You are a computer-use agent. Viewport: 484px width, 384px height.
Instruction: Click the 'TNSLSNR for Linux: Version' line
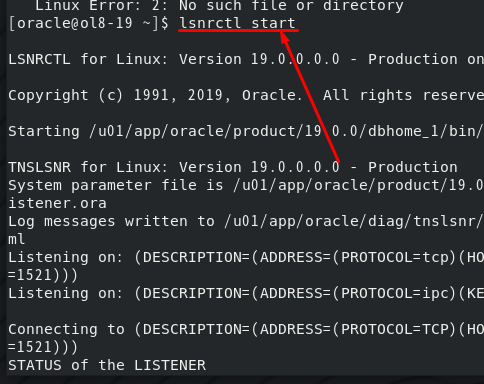pyautogui.click(x=233, y=167)
